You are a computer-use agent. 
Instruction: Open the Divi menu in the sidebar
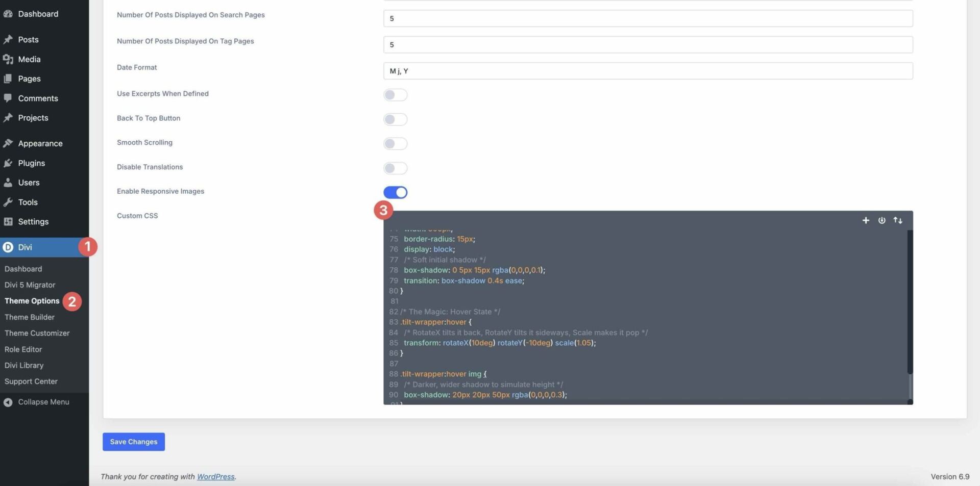[x=25, y=247]
